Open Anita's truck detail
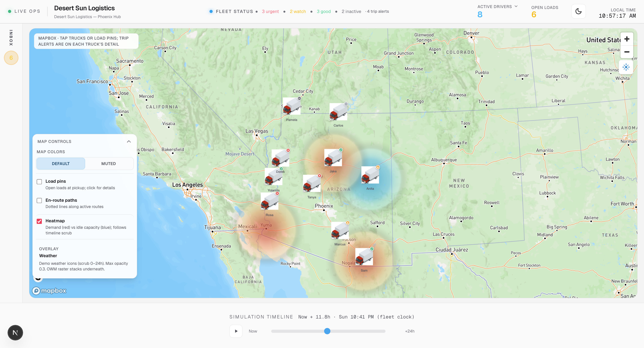This screenshot has width=644, height=348. [370, 175]
